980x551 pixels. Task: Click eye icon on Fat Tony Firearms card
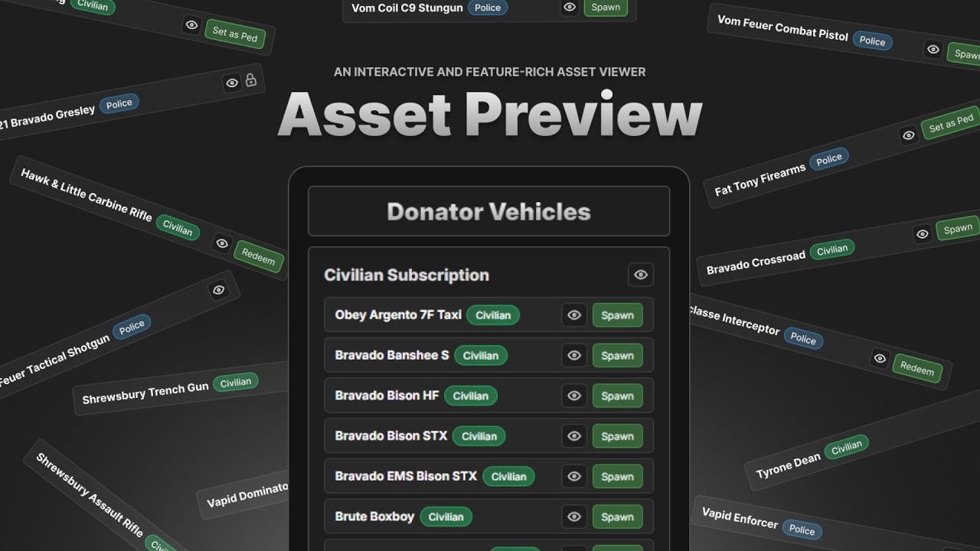point(909,135)
